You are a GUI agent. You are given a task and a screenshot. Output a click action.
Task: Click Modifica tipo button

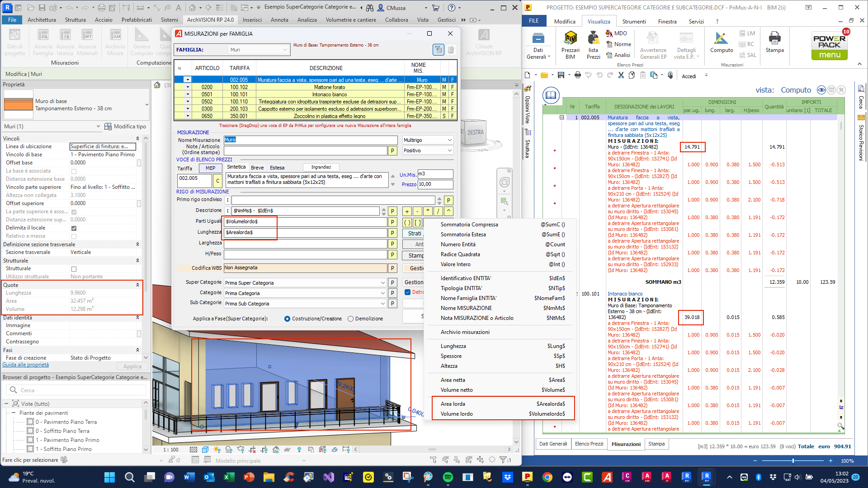click(125, 127)
